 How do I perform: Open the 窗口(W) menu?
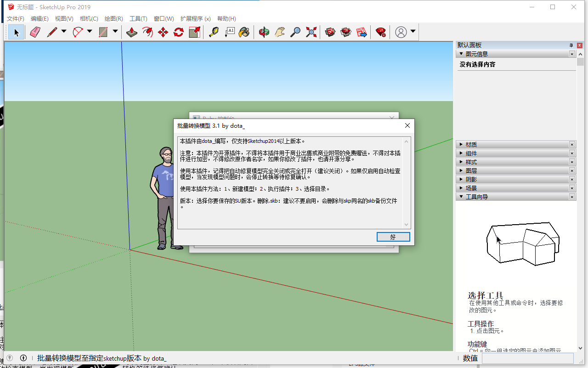click(164, 19)
